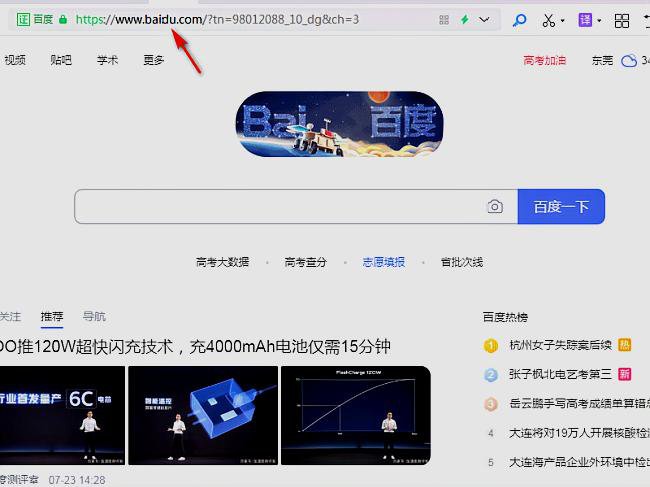
Task: Click the 东莞 weather location
Action: pyautogui.click(x=602, y=61)
